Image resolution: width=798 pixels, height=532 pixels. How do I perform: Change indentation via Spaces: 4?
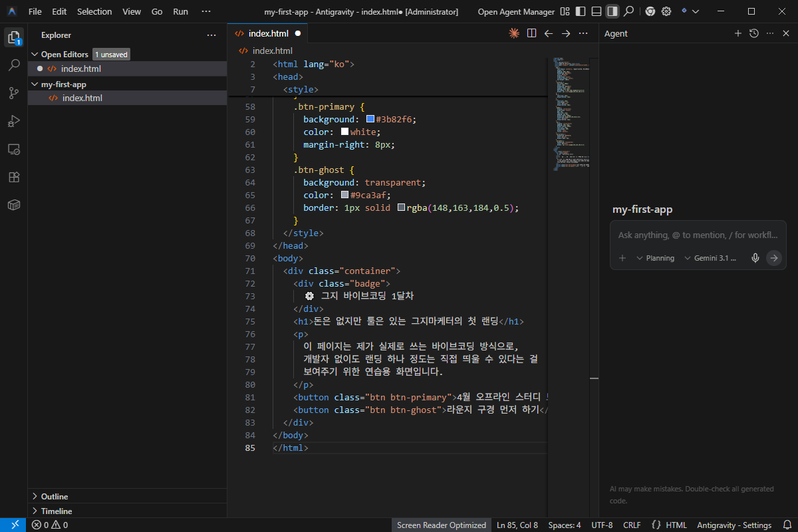[x=565, y=525]
